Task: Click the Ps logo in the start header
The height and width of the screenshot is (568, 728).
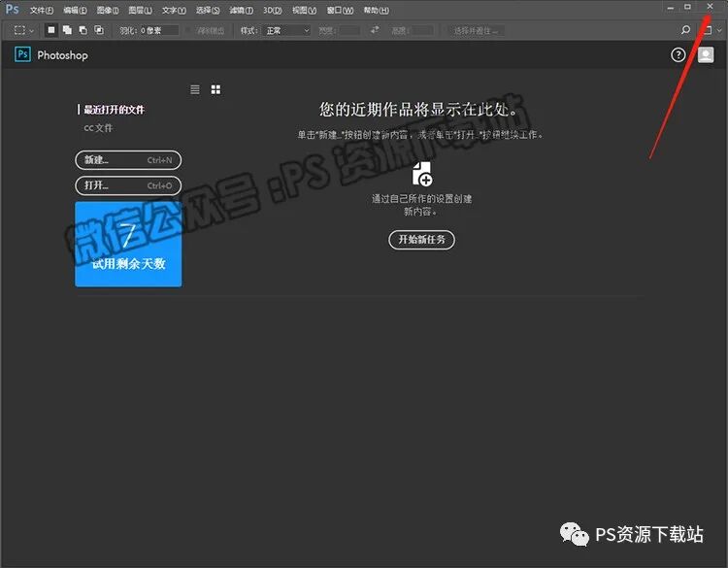Action: click(22, 54)
